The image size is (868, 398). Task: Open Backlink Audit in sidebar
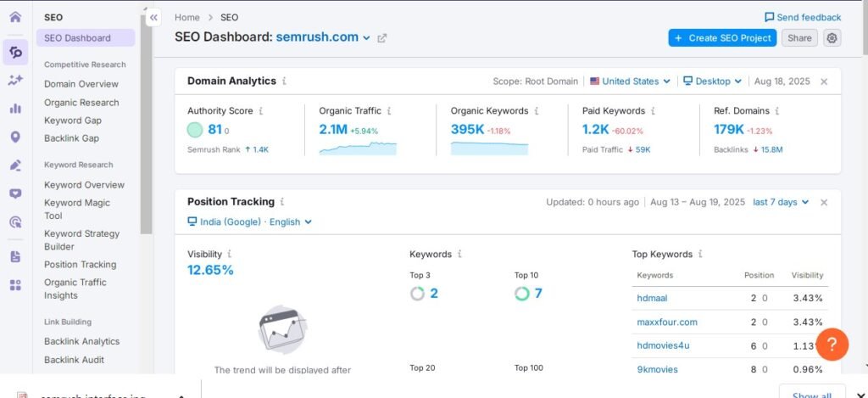pyautogui.click(x=75, y=360)
